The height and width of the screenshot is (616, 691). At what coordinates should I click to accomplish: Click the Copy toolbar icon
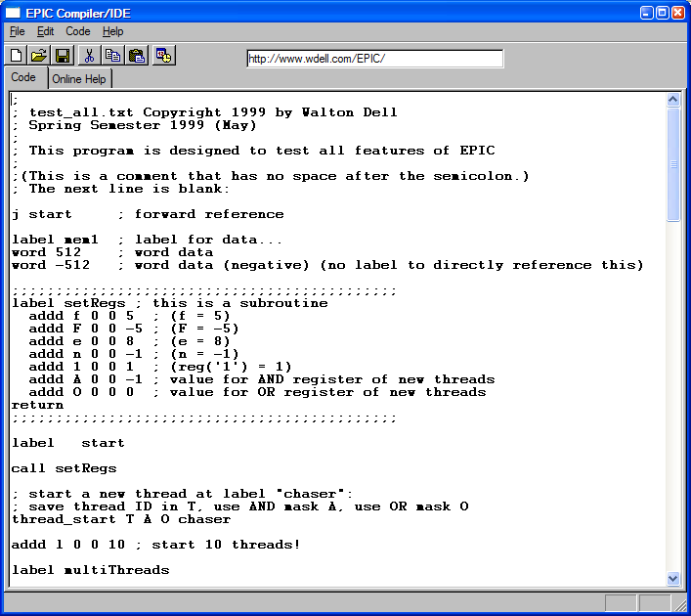112,56
